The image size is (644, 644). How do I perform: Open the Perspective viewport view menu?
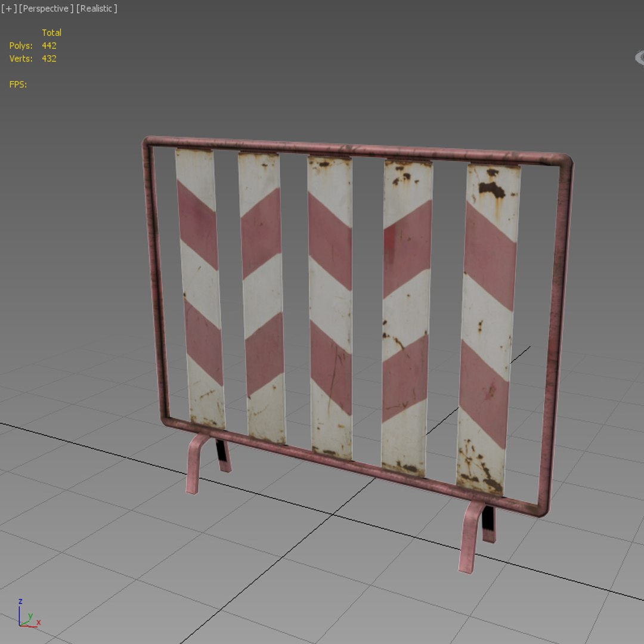click(47, 8)
